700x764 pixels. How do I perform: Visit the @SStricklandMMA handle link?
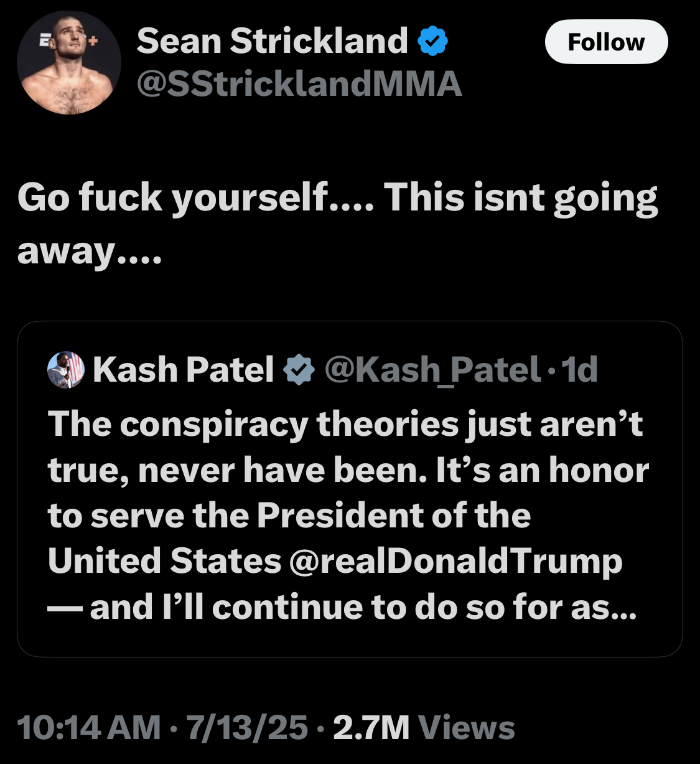pos(299,83)
